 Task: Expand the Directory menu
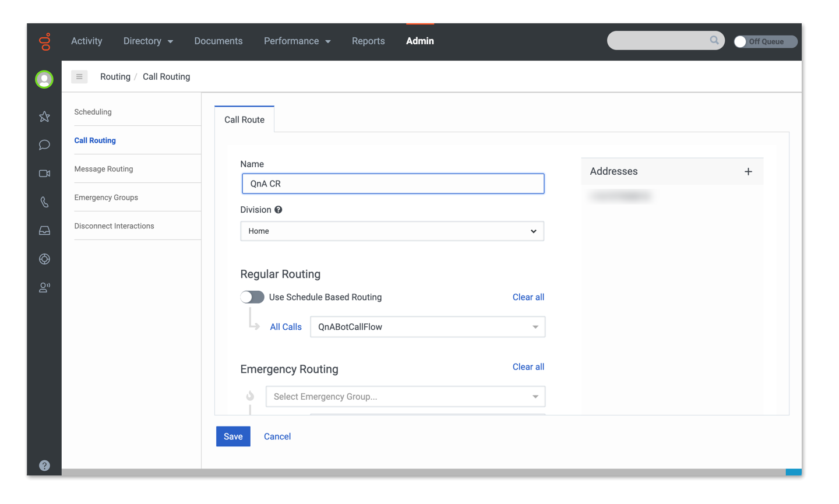pos(148,41)
